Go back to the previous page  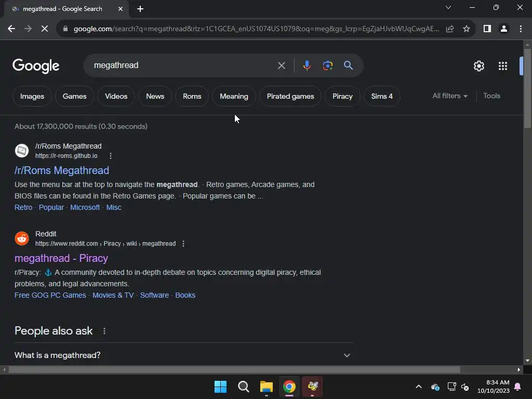11,29
